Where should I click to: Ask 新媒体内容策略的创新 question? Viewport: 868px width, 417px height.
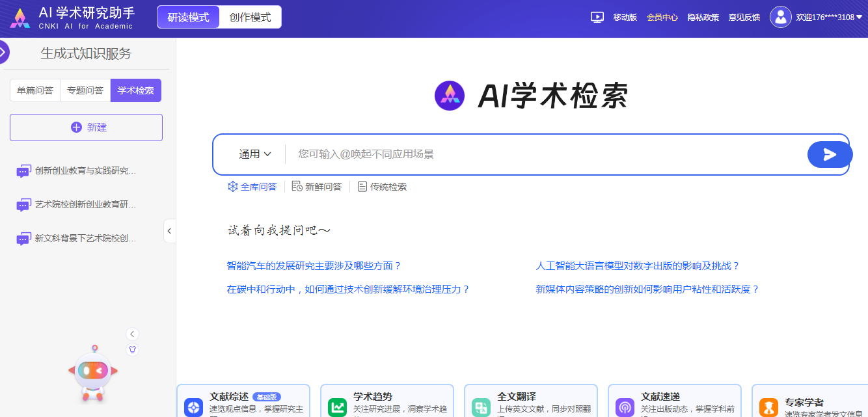pyautogui.click(x=648, y=289)
